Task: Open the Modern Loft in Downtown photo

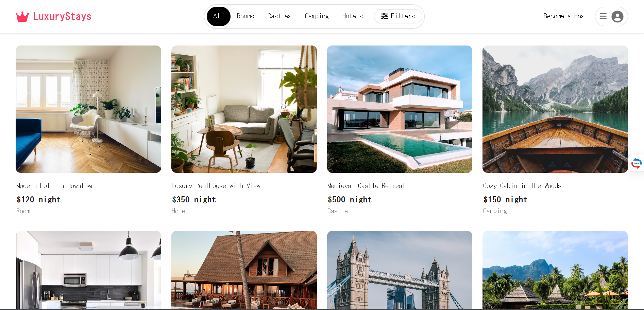Action: pos(88,109)
